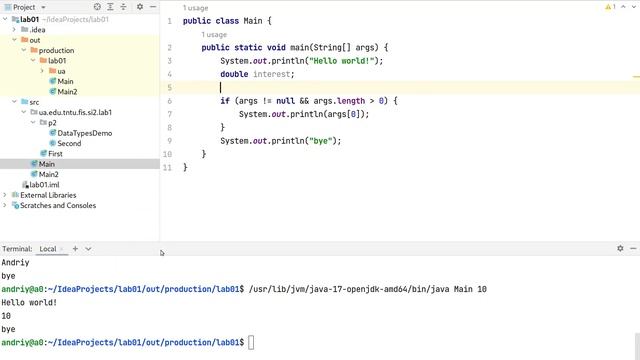Click line number 5 in gutter
640x360 pixels.
(169, 87)
